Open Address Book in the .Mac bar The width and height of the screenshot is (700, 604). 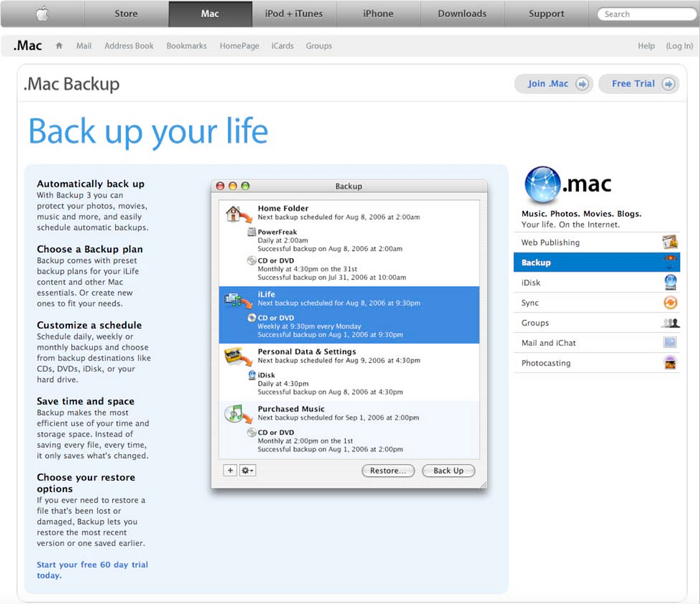[x=128, y=45]
